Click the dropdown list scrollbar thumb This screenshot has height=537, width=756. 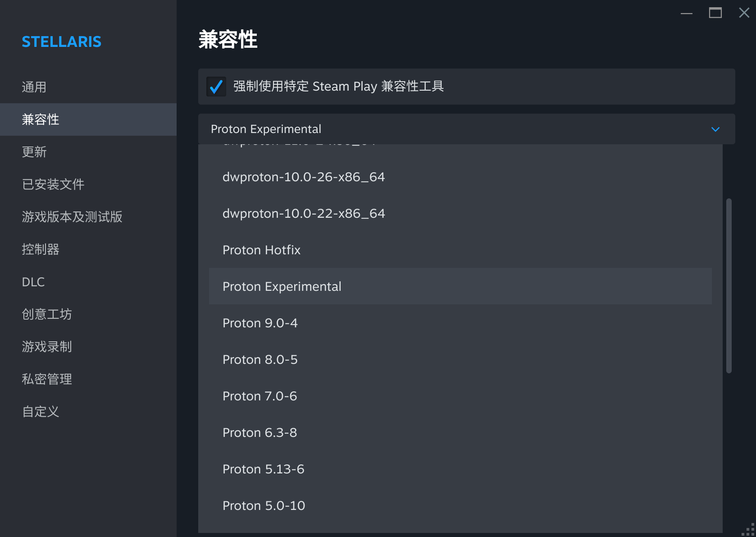(729, 286)
